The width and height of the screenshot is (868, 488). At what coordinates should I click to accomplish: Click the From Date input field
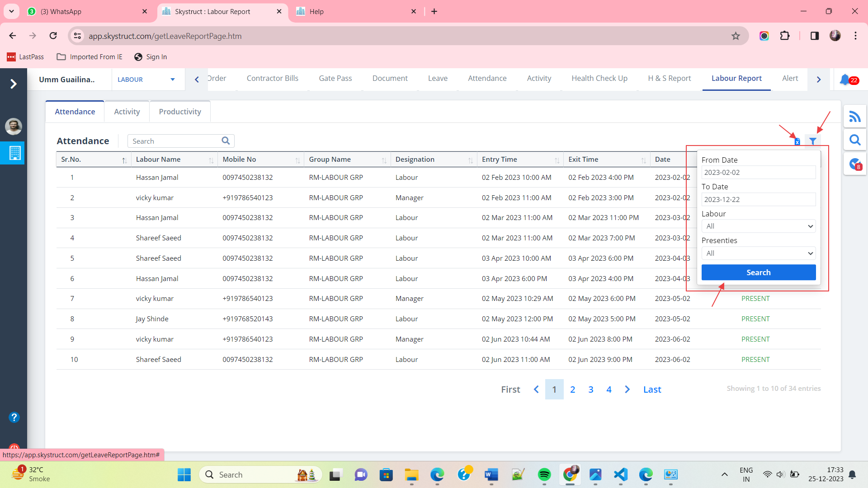[758, 173]
